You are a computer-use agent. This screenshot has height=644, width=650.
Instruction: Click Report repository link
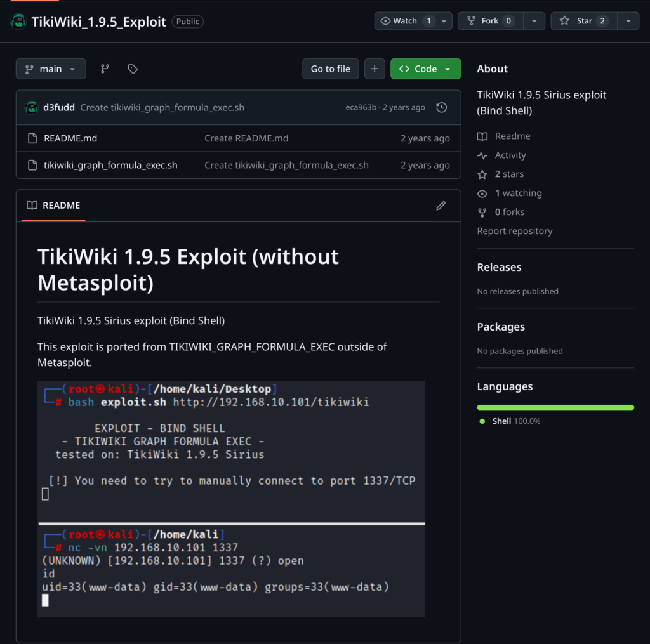point(514,231)
